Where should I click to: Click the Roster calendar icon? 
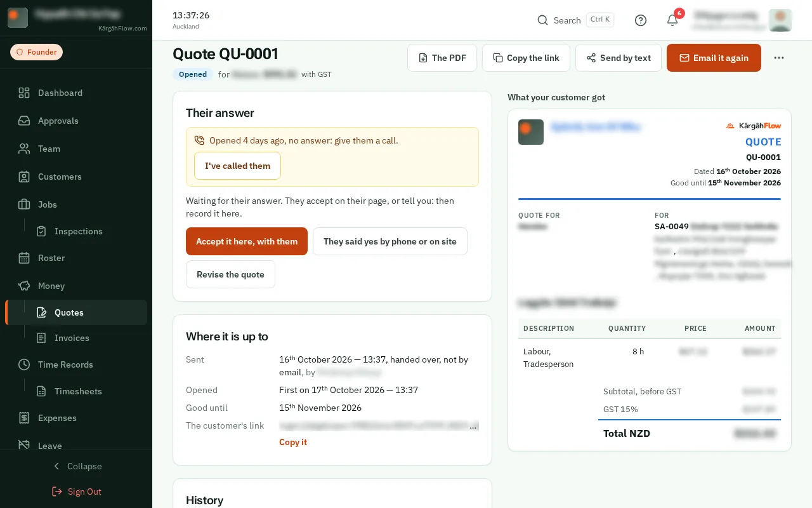[24, 258]
